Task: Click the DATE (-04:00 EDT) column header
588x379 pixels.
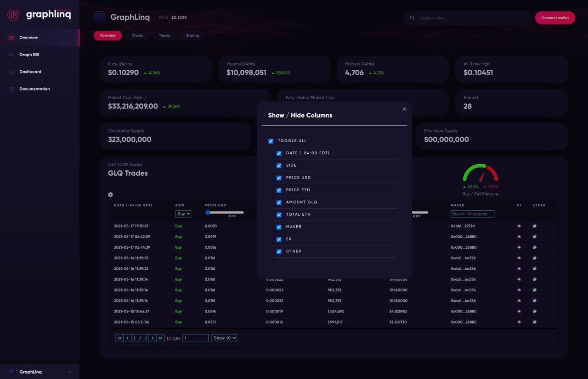Action: coord(133,205)
